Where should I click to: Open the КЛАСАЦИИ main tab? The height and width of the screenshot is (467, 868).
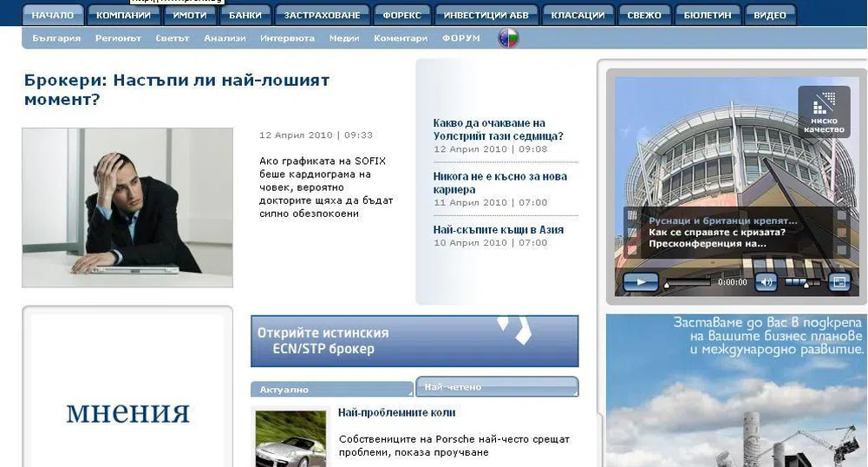[578, 15]
